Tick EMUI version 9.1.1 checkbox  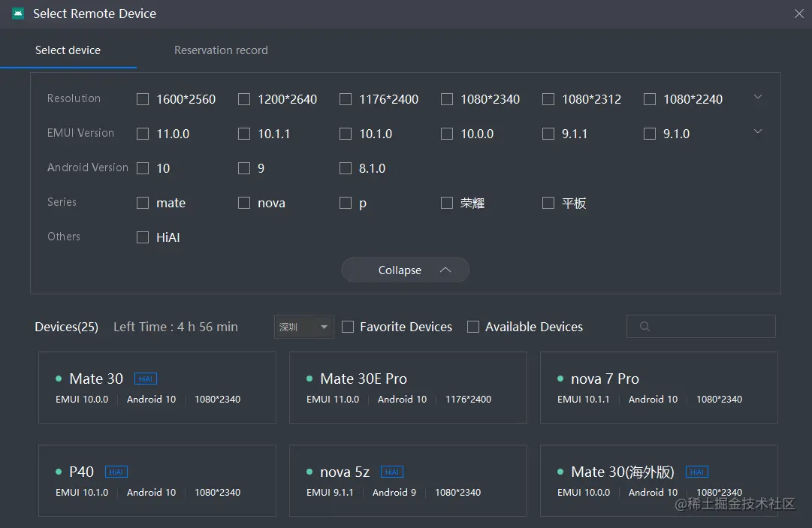(x=548, y=134)
